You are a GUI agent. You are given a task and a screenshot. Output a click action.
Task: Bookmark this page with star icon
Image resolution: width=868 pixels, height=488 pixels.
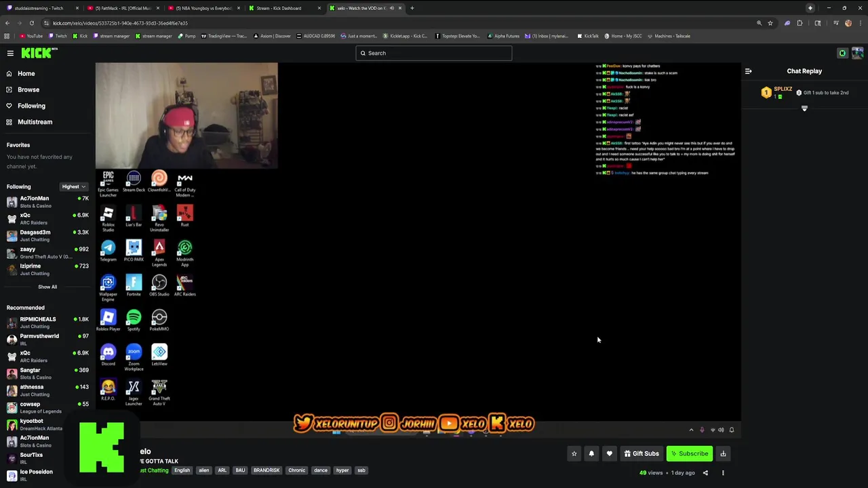pos(770,23)
